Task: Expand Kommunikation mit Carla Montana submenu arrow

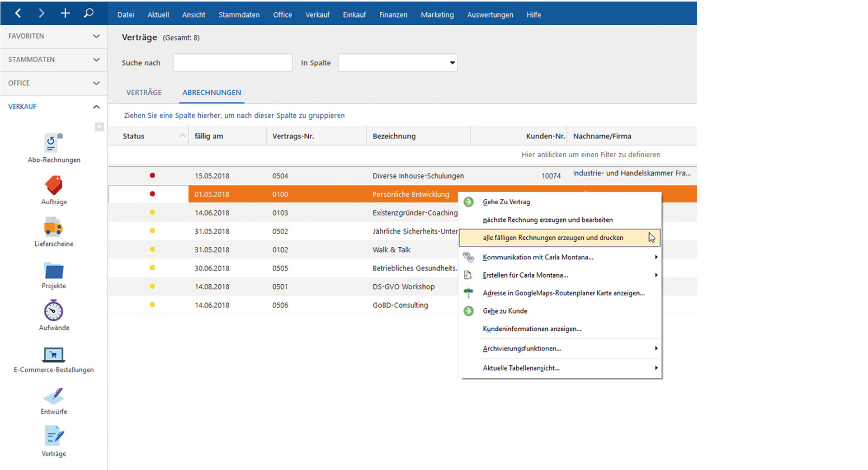Action: point(656,257)
